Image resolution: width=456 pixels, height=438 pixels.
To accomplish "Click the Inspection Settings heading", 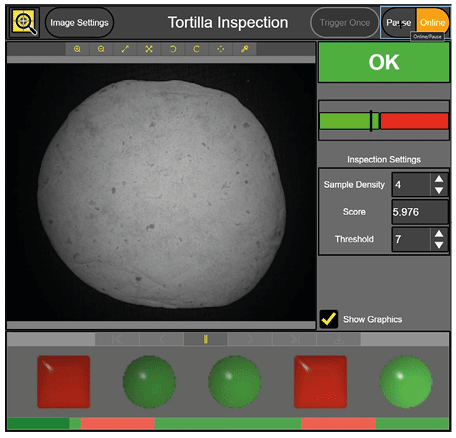I will click(384, 159).
